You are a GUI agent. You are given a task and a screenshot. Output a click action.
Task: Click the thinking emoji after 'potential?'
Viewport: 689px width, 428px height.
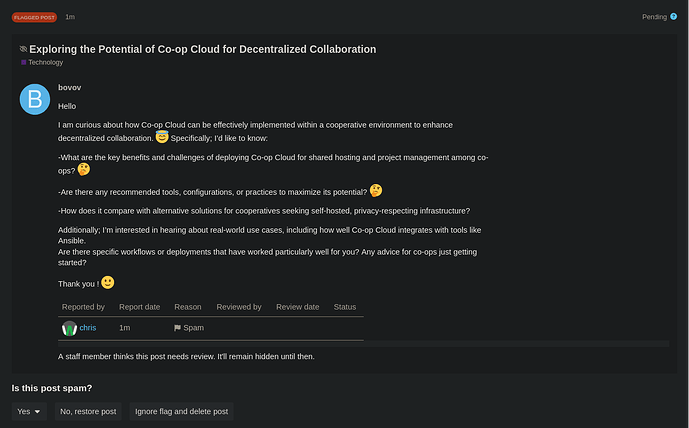[x=376, y=190]
